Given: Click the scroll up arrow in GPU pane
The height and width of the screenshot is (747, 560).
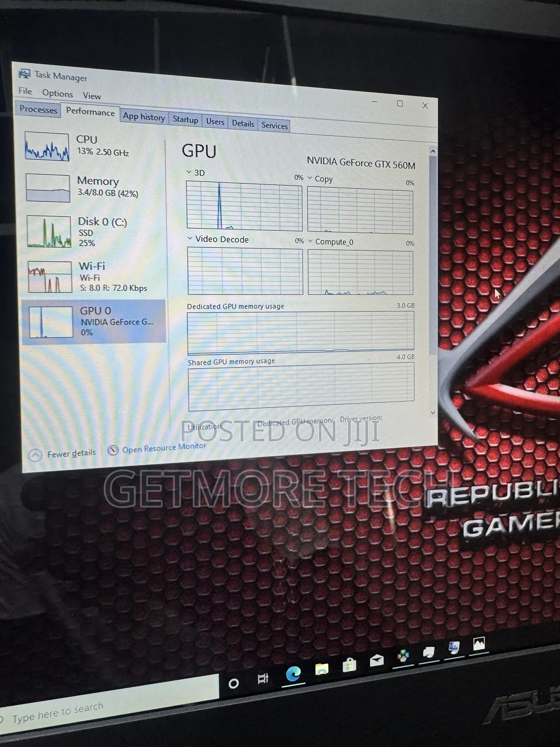Looking at the screenshot, I should (433, 151).
